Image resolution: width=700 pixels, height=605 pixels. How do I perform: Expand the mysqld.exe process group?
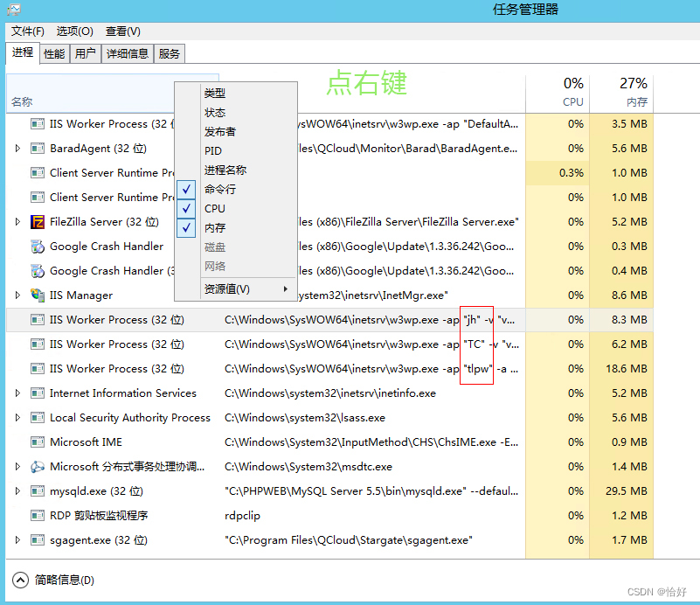(x=17, y=491)
